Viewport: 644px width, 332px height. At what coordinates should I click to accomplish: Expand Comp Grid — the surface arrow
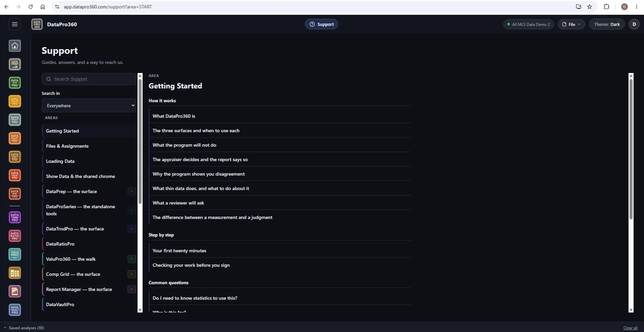(132, 274)
